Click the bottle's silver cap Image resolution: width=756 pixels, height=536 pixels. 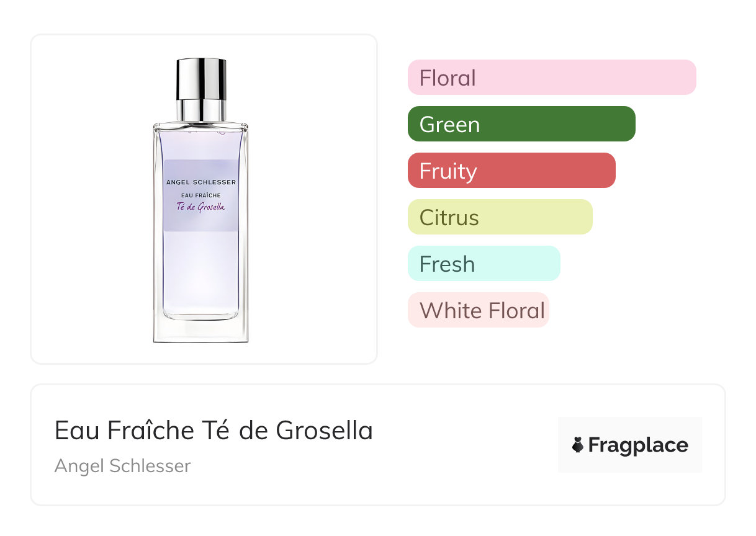(201, 89)
